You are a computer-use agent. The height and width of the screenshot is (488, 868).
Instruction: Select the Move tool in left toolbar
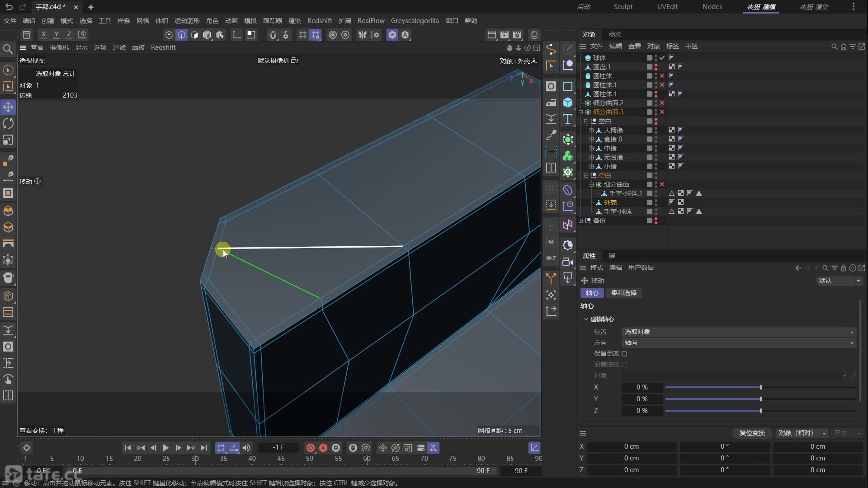[8, 107]
